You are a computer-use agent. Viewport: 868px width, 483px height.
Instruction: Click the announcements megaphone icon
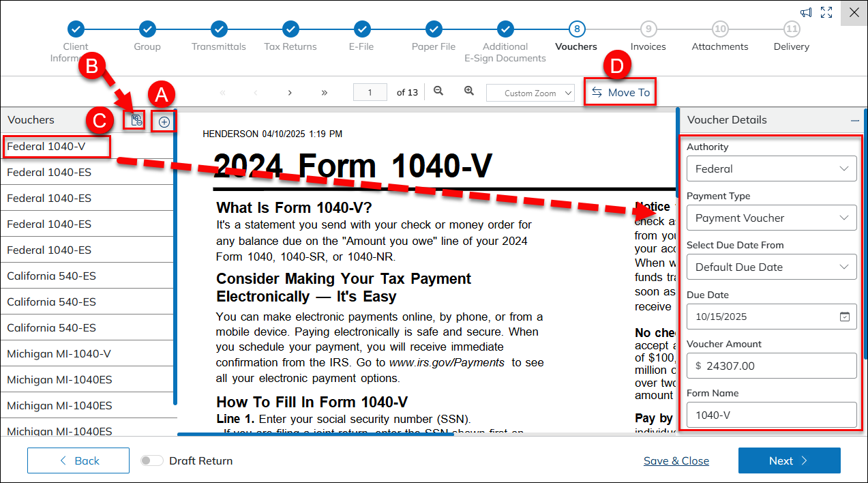tap(806, 12)
